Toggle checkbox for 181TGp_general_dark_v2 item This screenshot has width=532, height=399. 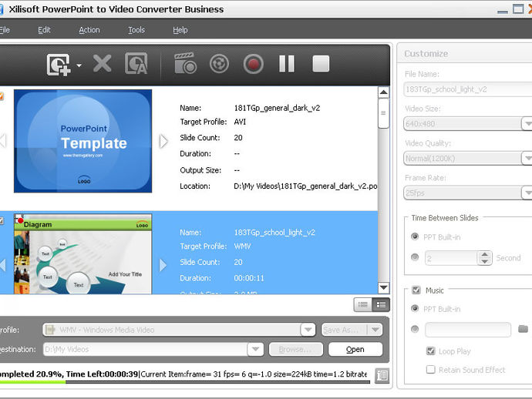(x=2, y=96)
